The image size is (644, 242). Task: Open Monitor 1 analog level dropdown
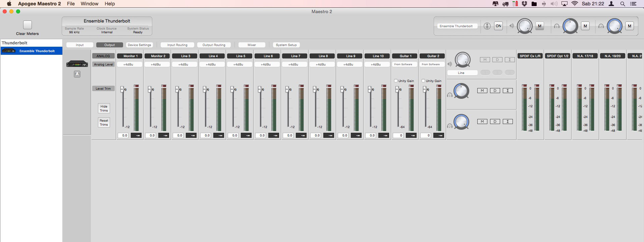[x=130, y=65]
